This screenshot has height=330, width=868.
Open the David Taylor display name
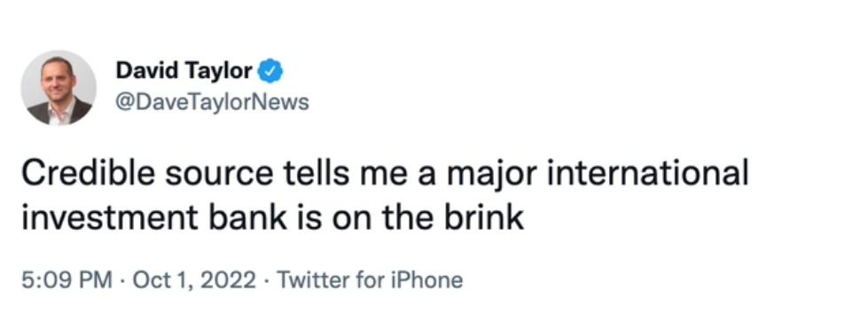point(184,71)
